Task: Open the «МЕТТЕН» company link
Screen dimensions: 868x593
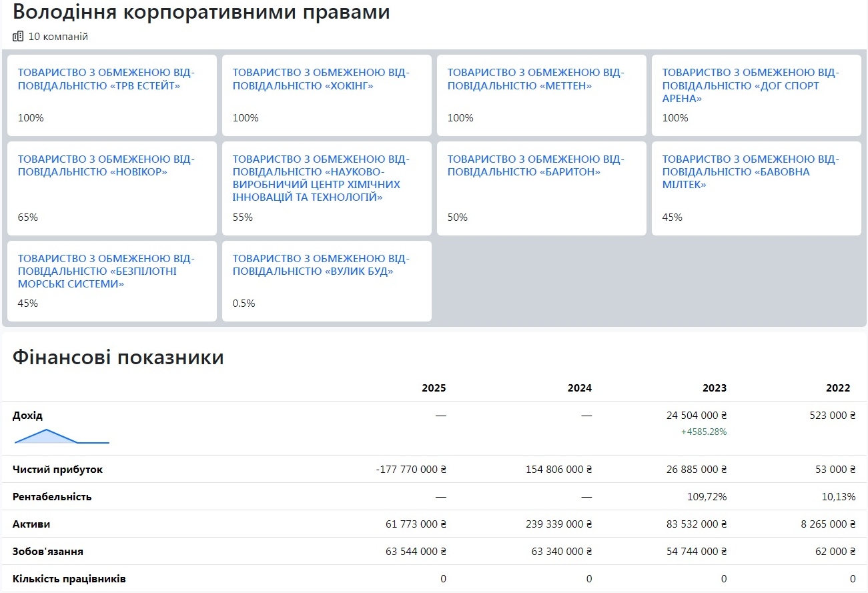Action: (536, 79)
